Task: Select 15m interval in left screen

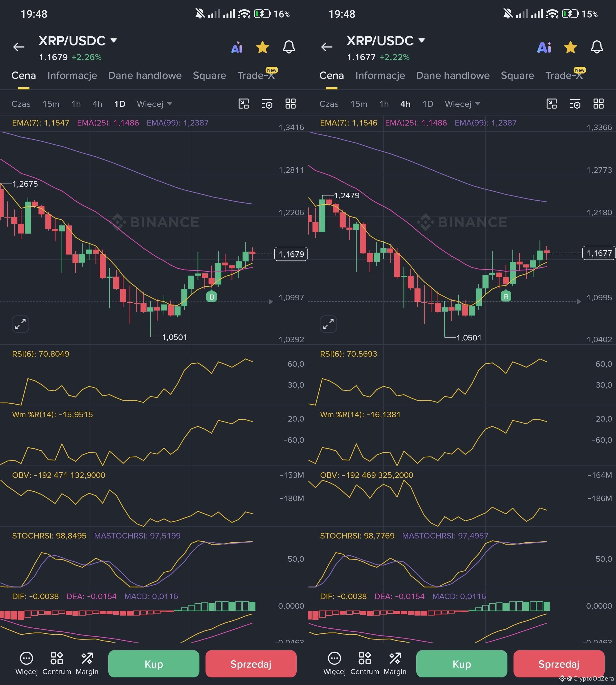Action: pyautogui.click(x=51, y=104)
